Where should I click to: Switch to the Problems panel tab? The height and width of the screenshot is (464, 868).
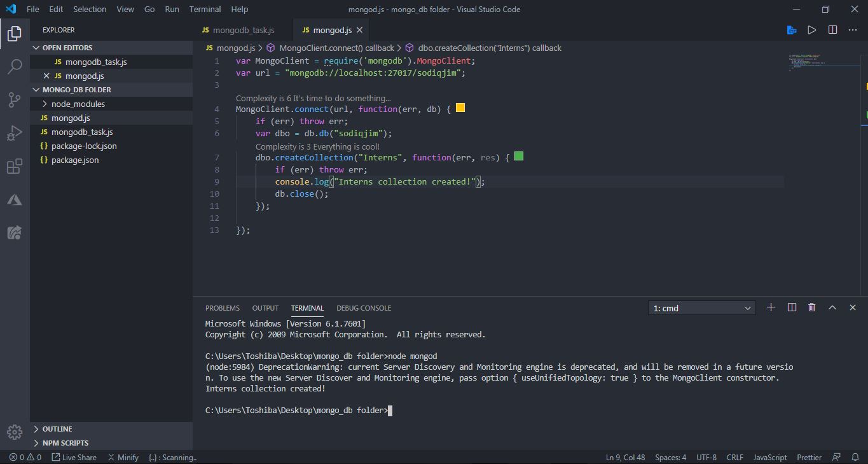coord(223,308)
